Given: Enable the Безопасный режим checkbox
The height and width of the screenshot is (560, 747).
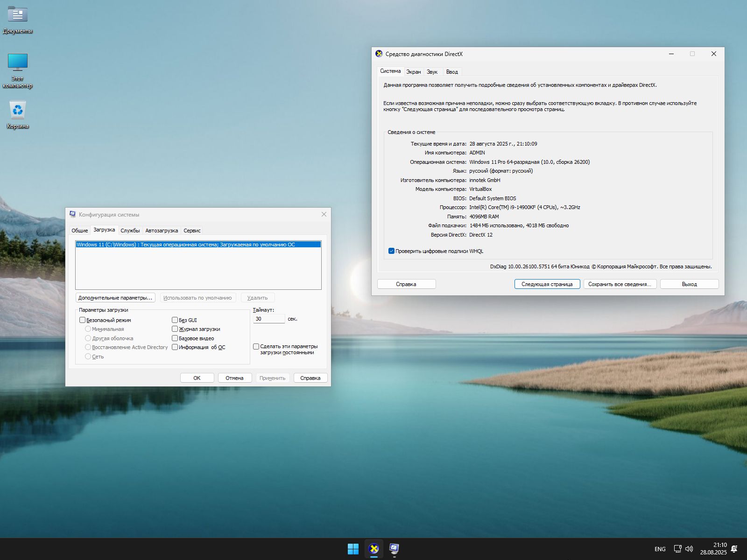Looking at the screenshot, I should click(83, 320).
